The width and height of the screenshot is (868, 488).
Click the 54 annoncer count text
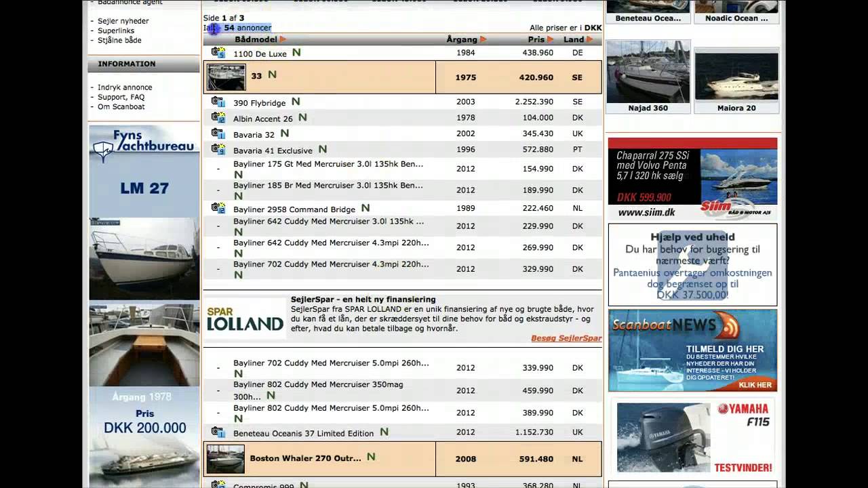click(x=248, y=28)
